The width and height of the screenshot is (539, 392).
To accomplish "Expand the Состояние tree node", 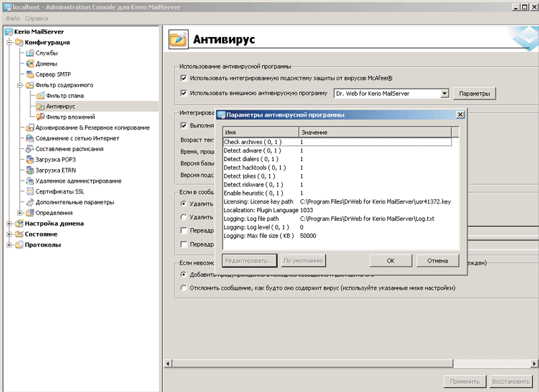I will pos(9,234).
